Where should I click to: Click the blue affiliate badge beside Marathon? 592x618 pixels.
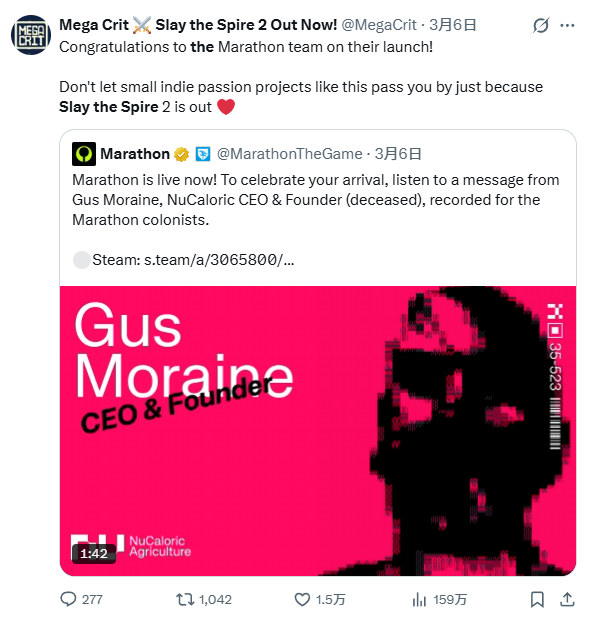click(203, 154)
